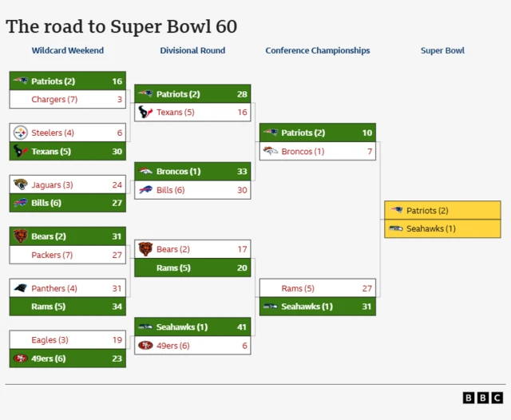Click the 'Broncos (1)' name beside score 33
Viewport: 511px width, 420px height.
pos(179,172)
